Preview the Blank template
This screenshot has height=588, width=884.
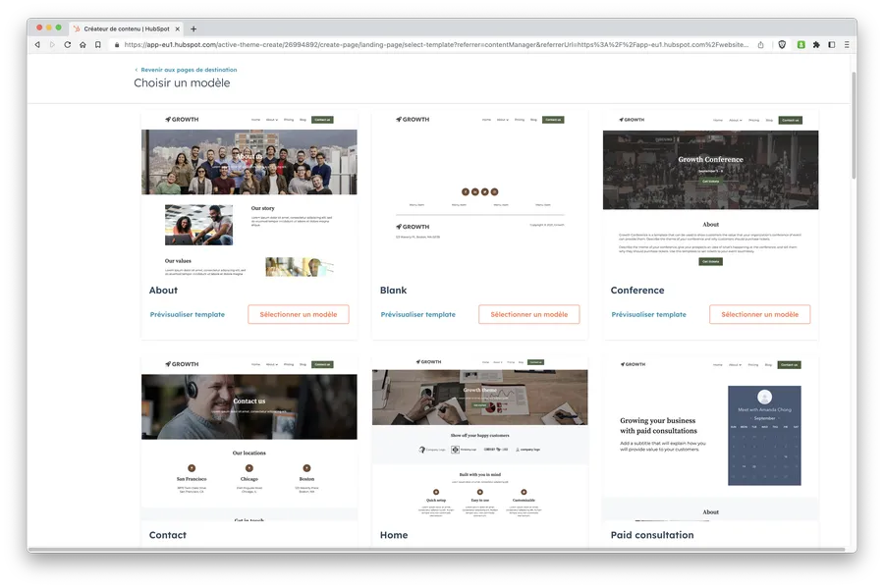[x=417, y=314]
